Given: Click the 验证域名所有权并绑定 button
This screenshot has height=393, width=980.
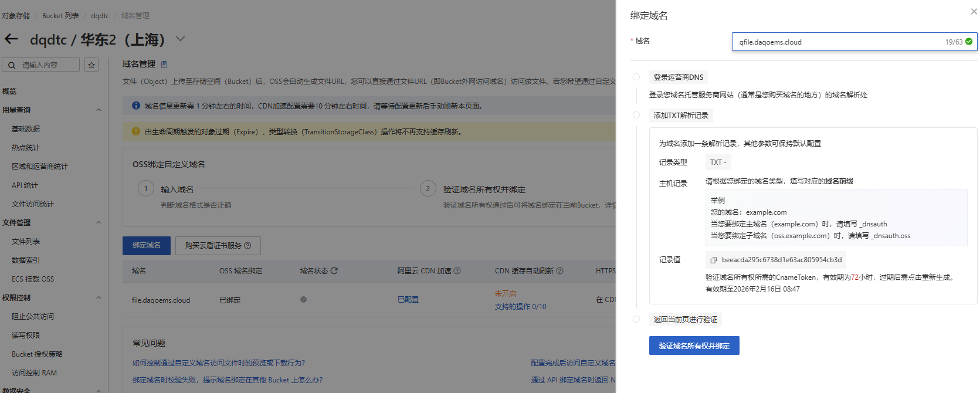Looking at the screenshot, I should point(694,345).
